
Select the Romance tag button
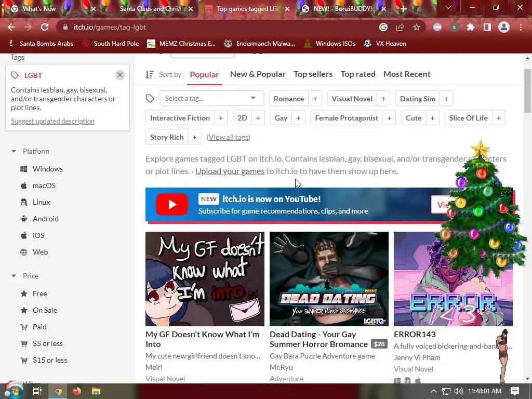tap(289, 99)
